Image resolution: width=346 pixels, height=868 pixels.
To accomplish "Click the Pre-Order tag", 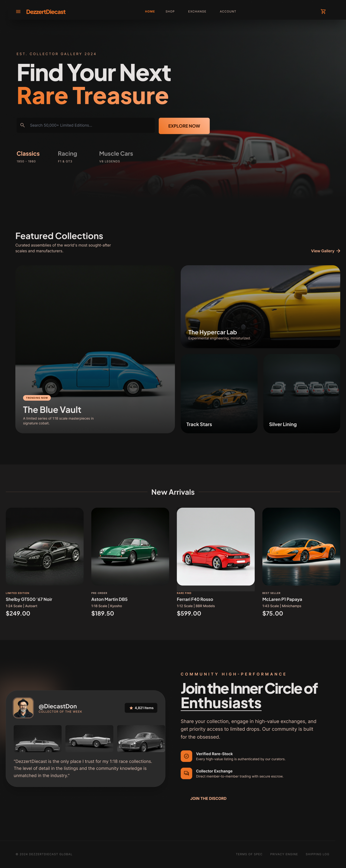I will [x=99, y=593].
